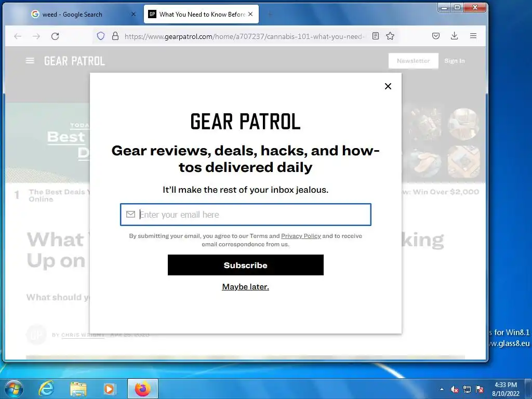Click the Newsletter button in header
Screen dimensions: 532x399
[413, 61]
